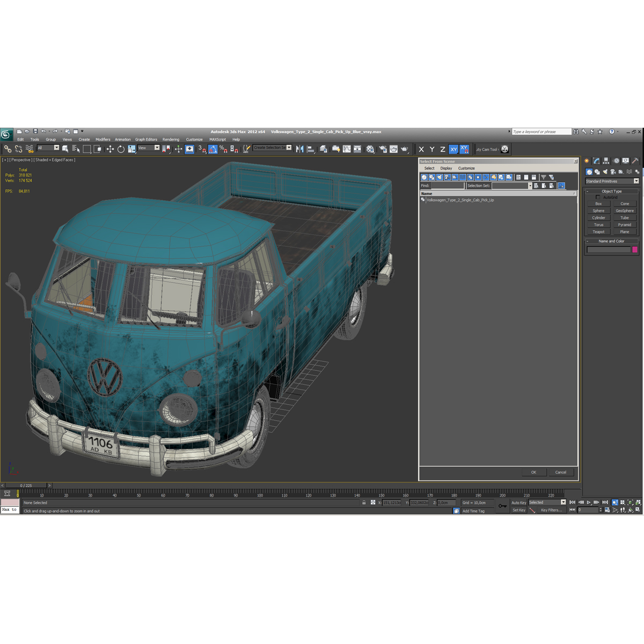
Task: Create a Teapot primitive button
Action: click(x=598, y=232)
